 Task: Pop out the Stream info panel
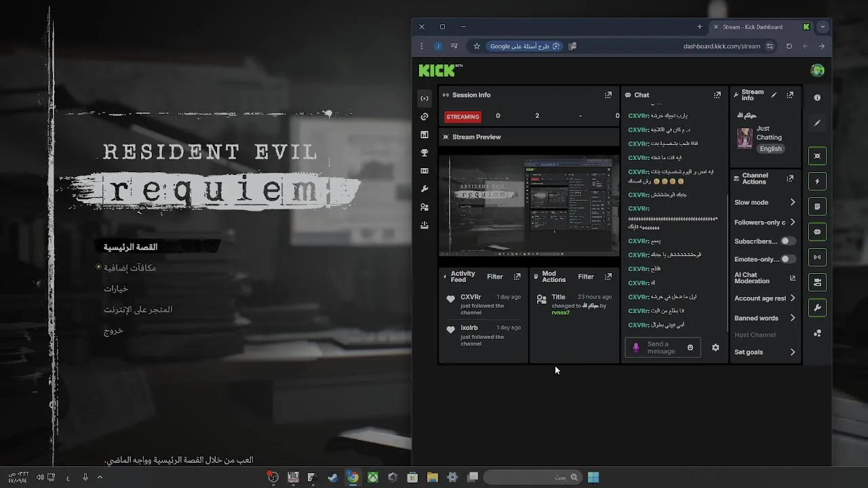[790, 95]
